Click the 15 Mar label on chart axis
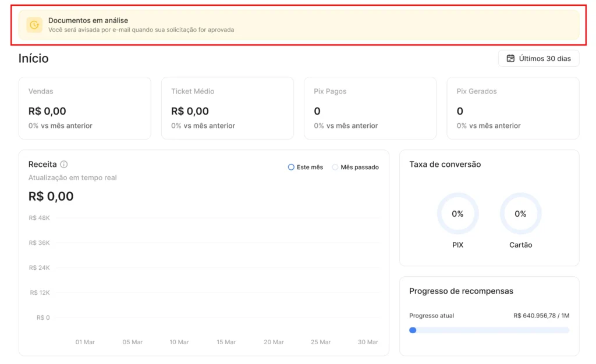The height and width of the screenshot is (364, 596). [x=226, y=342]
